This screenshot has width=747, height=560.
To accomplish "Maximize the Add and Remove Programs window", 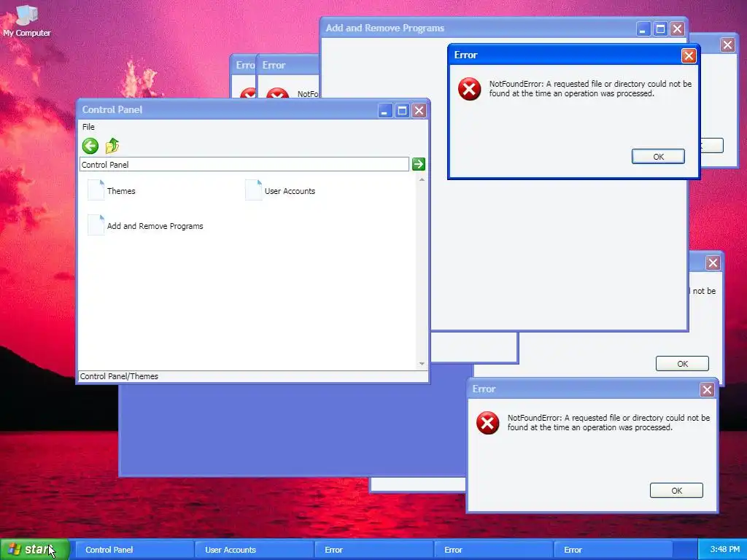I will (x=660, y=29).
